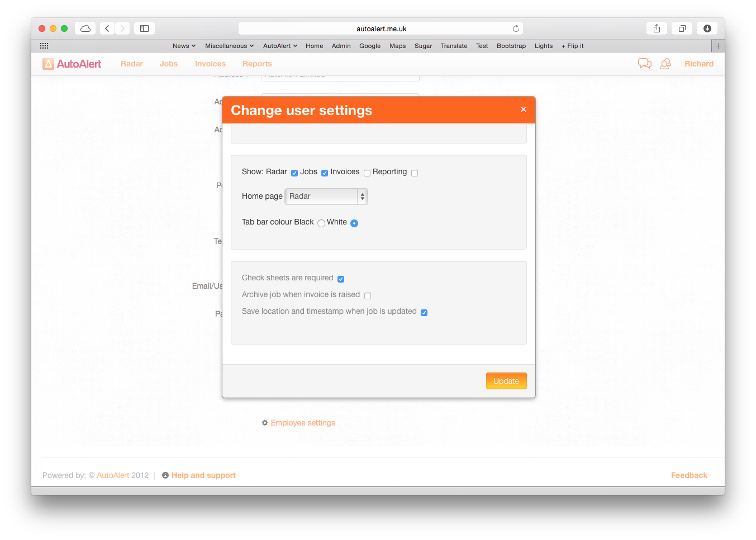Open the Home bookmark

[x=314, y=46]
